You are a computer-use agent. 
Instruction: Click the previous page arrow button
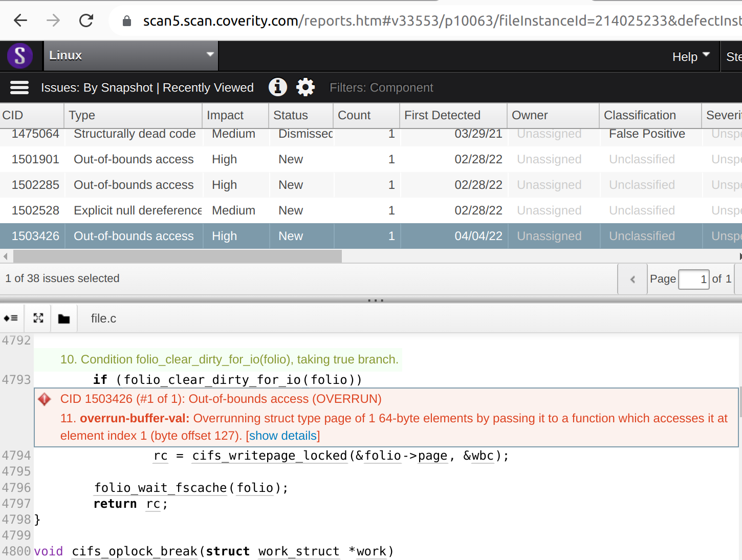coord(632,279)
